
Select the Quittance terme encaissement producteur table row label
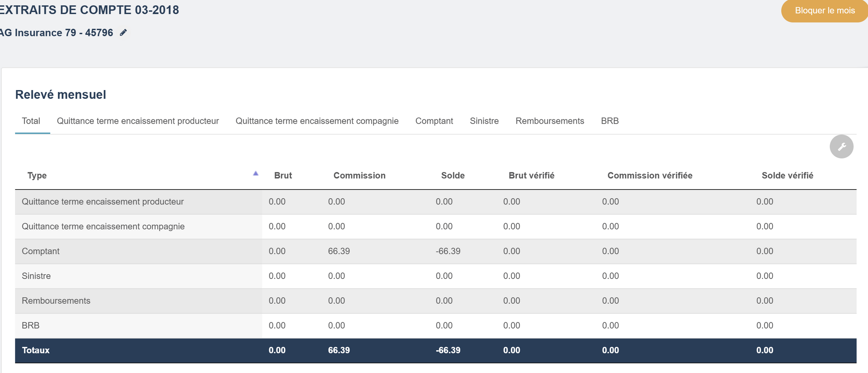(103, 202)
